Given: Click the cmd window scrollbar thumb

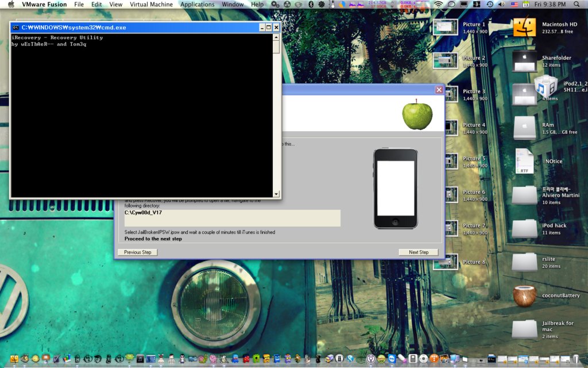Looking at the screenshot, I should click(276, 47).
